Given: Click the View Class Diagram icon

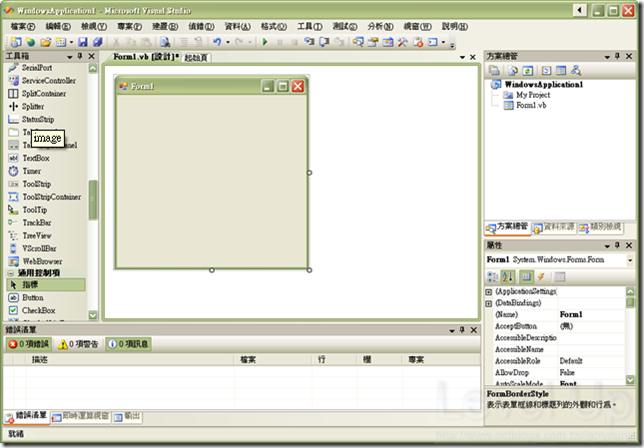Looking at the screenshot, I should point(576,71).
